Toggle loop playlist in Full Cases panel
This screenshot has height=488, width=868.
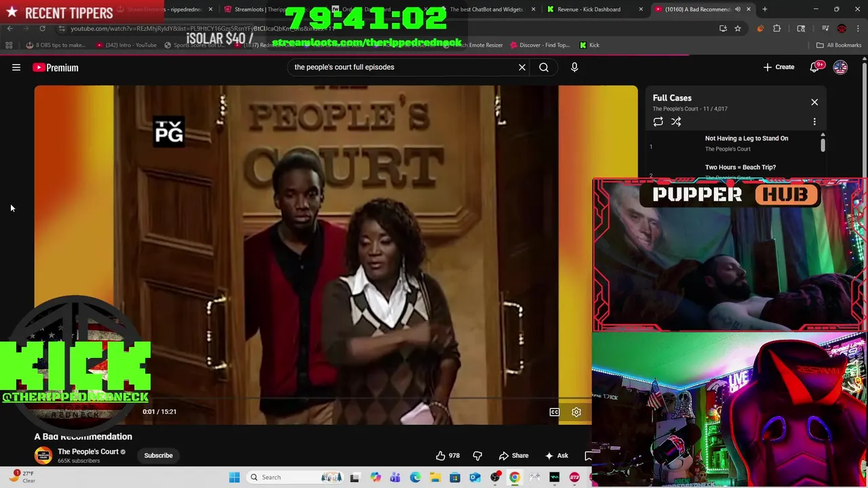(658, 122)
